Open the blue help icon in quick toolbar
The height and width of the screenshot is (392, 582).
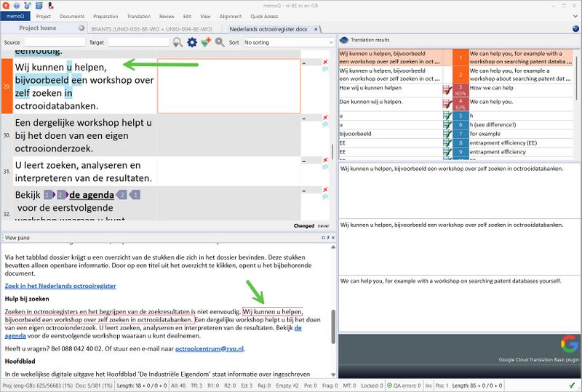click(16, 5)
